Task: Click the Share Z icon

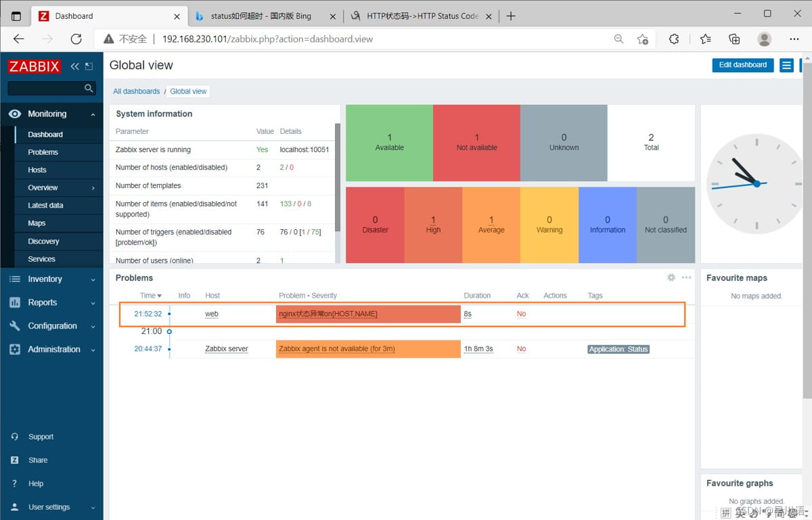Action: pyautogui.click(x=15, y=460)
